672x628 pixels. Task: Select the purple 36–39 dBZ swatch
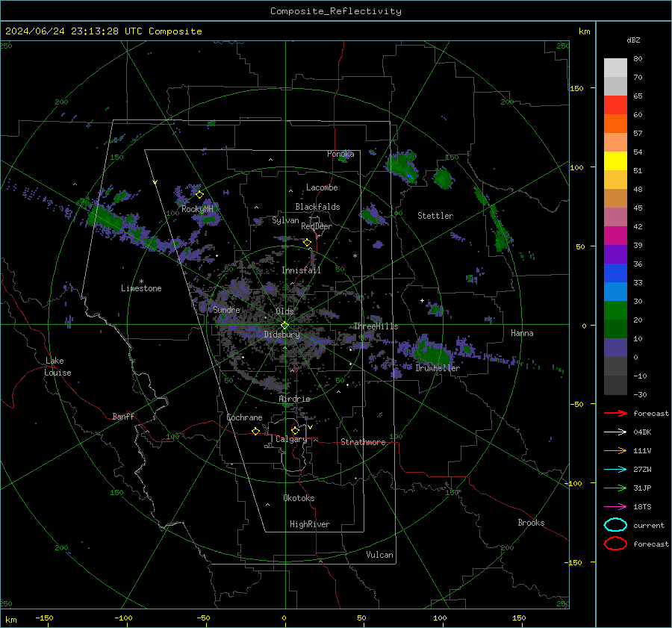point(615,255)
